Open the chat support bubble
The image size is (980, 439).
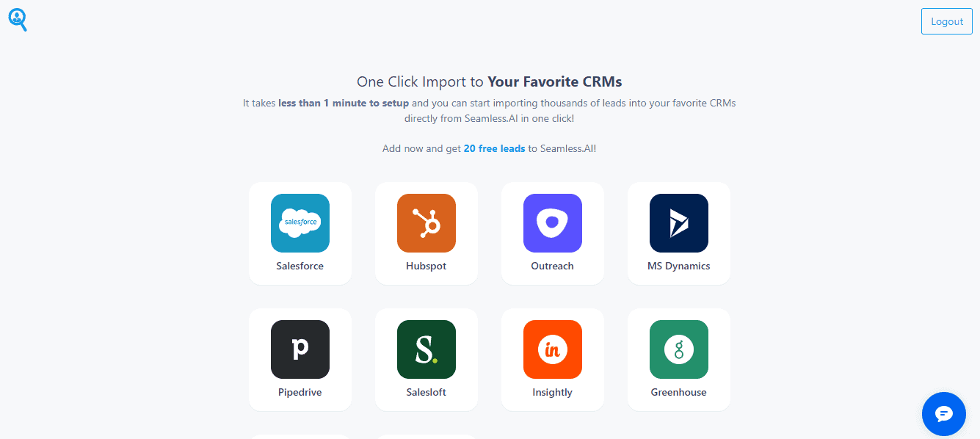[944, 414]
